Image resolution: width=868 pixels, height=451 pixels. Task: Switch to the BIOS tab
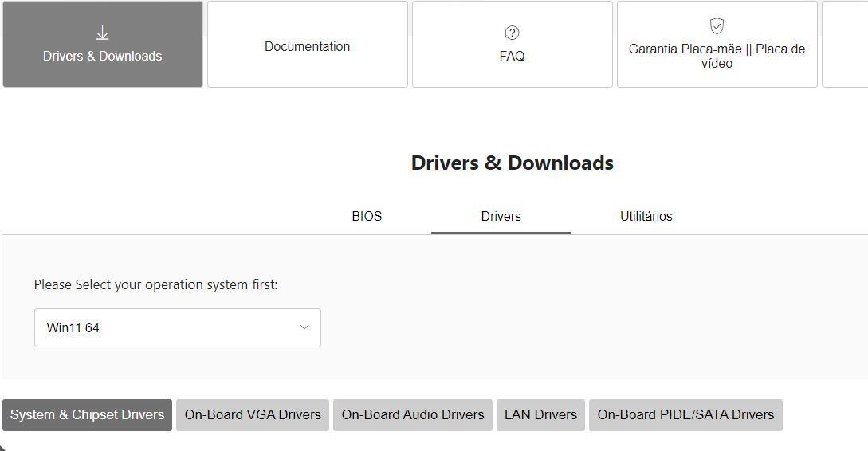367,217
